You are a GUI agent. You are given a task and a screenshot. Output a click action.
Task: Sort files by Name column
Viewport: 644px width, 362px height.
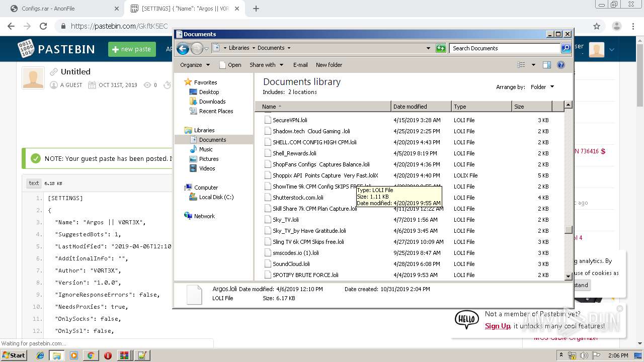point(323,107)
